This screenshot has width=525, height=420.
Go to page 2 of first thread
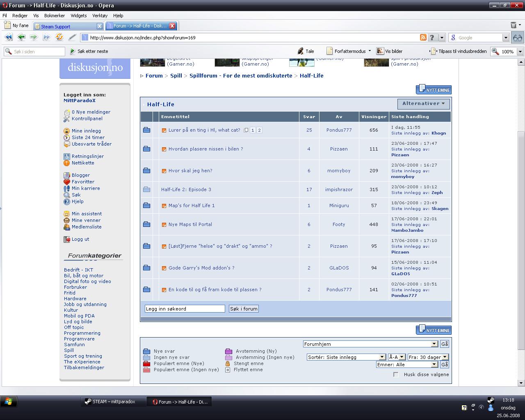[x=259, y=130]
